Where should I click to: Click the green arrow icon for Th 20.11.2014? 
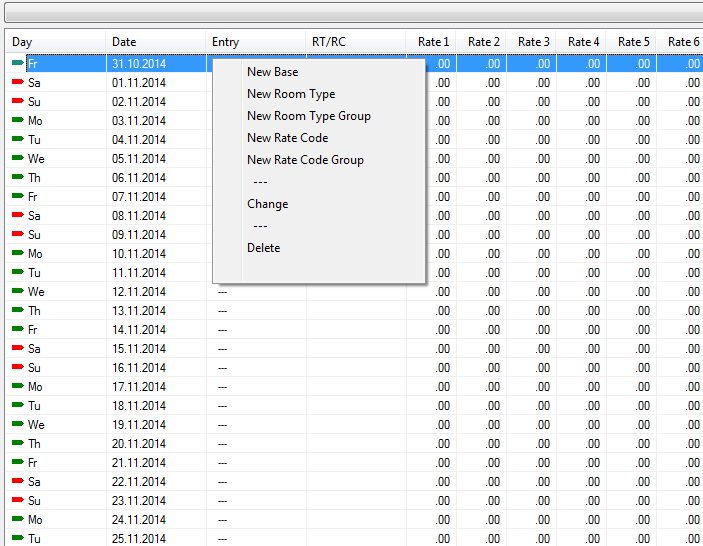tap(18, 444)
